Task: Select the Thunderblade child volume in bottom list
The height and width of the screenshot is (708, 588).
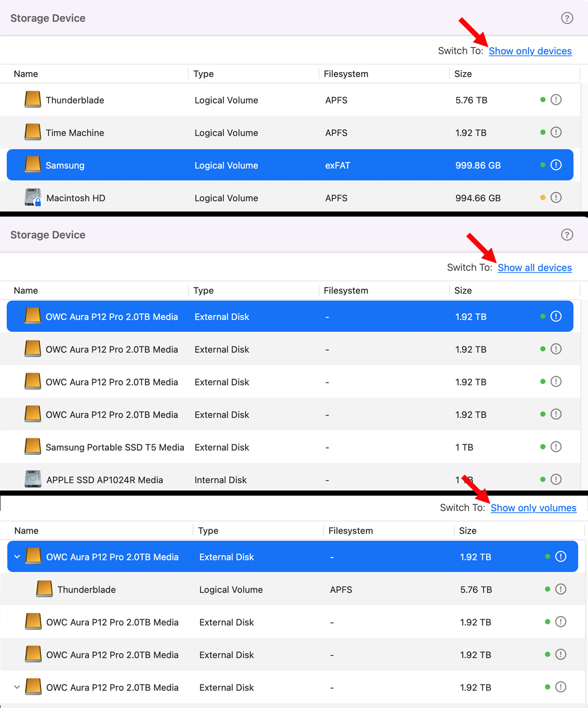Action: click(x=278, y=590)
